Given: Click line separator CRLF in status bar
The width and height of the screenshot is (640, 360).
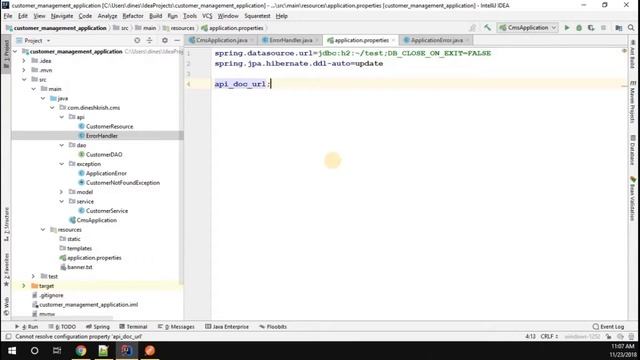Looking at the screenshot, I should coord(549,337).
